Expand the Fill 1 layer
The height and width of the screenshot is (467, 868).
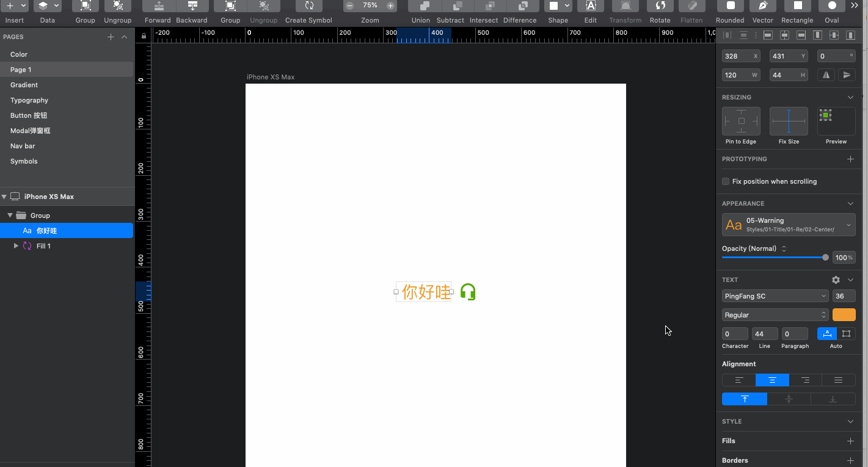click(16, 246)
